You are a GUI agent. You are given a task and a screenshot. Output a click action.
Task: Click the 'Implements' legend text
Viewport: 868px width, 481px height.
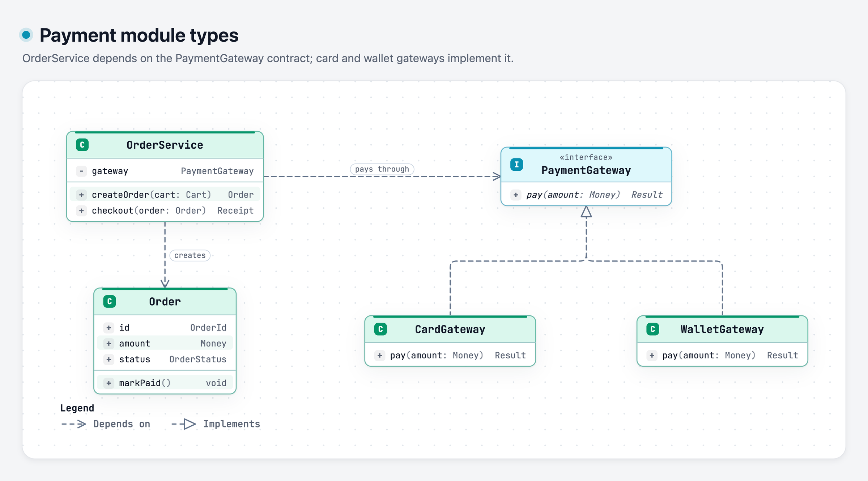pos(232,424)
